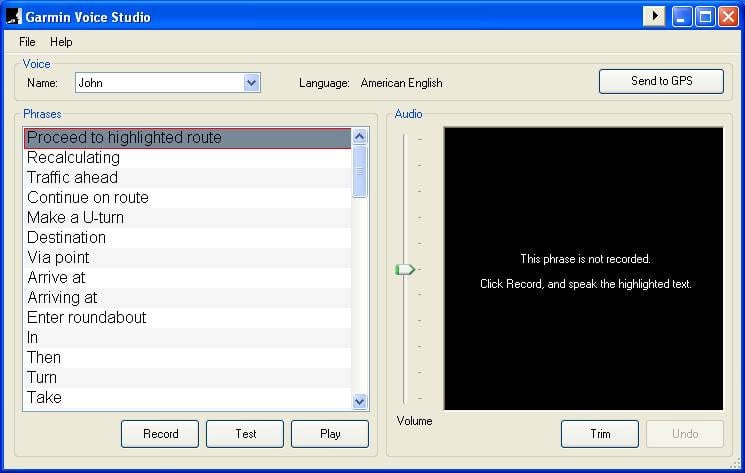The width and height of the screenshot is (745, 473).
Task: Click the Volume slider handle
Action: [x=405, y=269]
